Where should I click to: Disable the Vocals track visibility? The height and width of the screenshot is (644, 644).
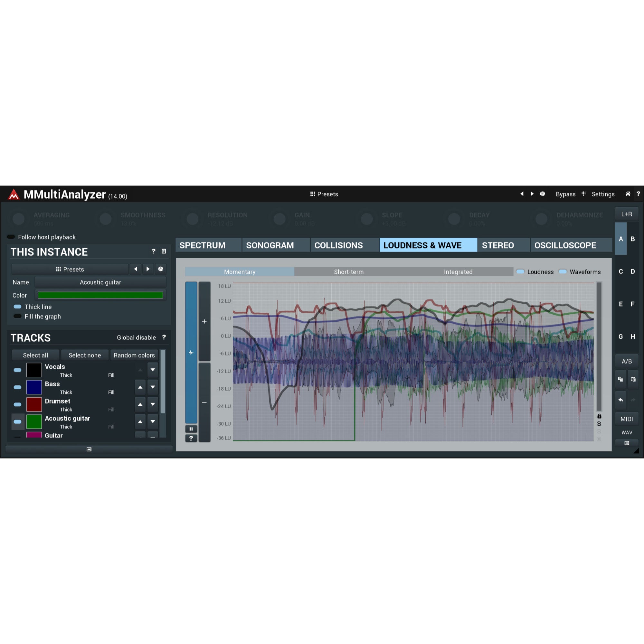click(17, 370)
